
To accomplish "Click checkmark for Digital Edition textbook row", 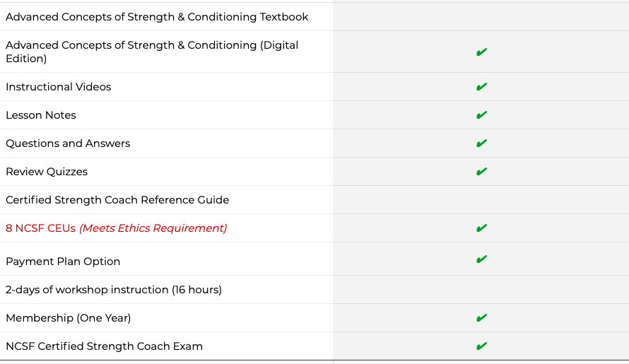I will (x=481, y=52).
